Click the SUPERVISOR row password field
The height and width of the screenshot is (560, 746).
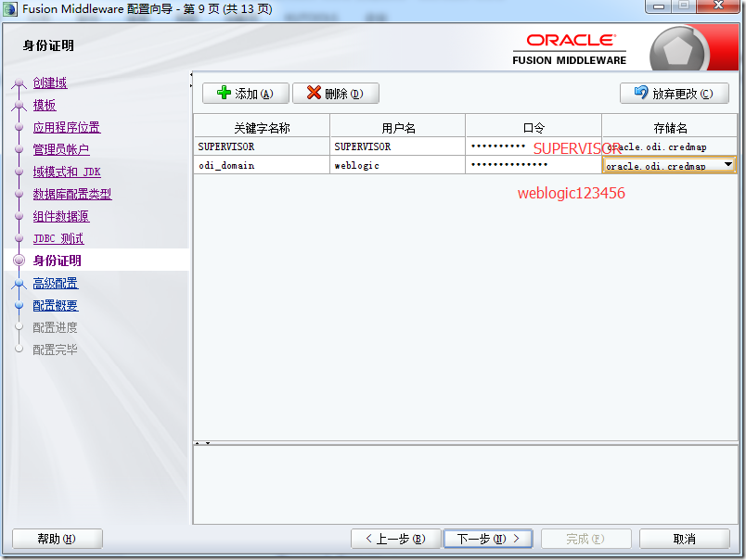(534, 146)
